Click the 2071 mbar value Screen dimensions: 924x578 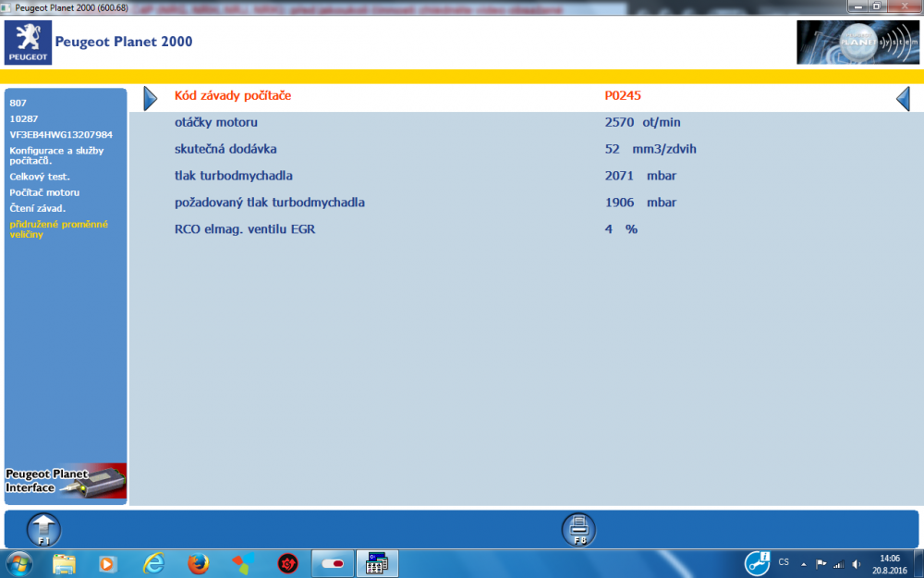pyautogui.click(x=640, y=176)
